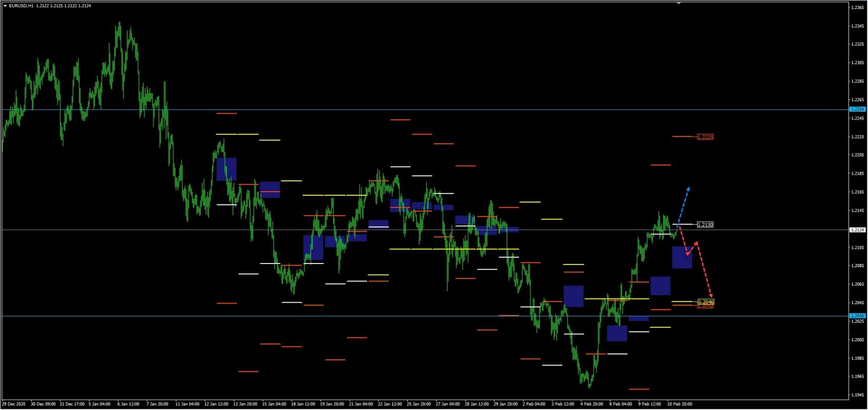Click the 8 Feb 04:00 time label

pyautogui.click(x=620, y=404)
